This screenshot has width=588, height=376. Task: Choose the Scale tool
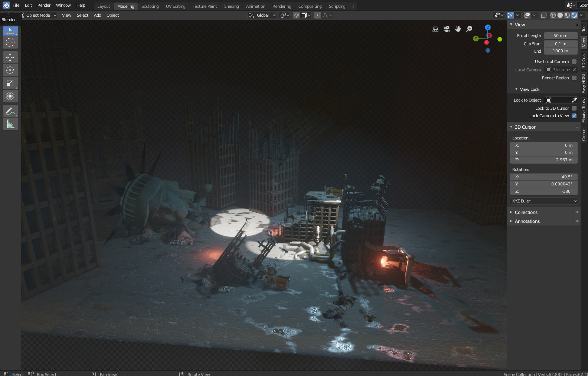coord(10,83)
